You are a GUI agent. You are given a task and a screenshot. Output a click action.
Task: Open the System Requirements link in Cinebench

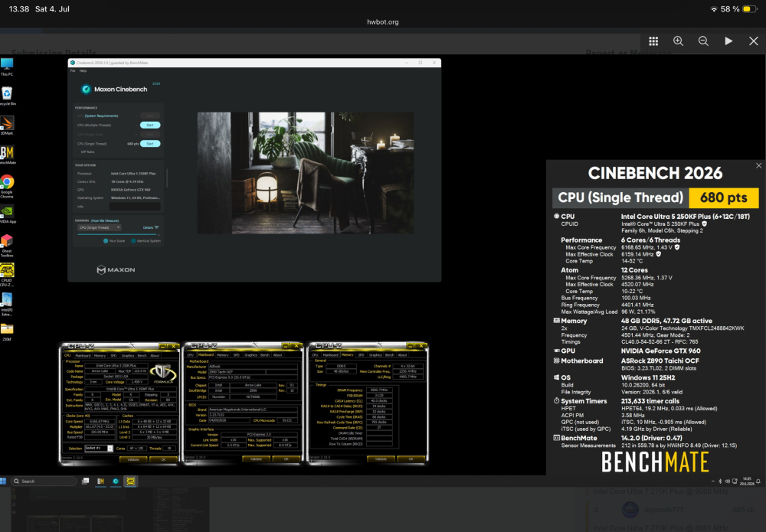pos(101,116)
